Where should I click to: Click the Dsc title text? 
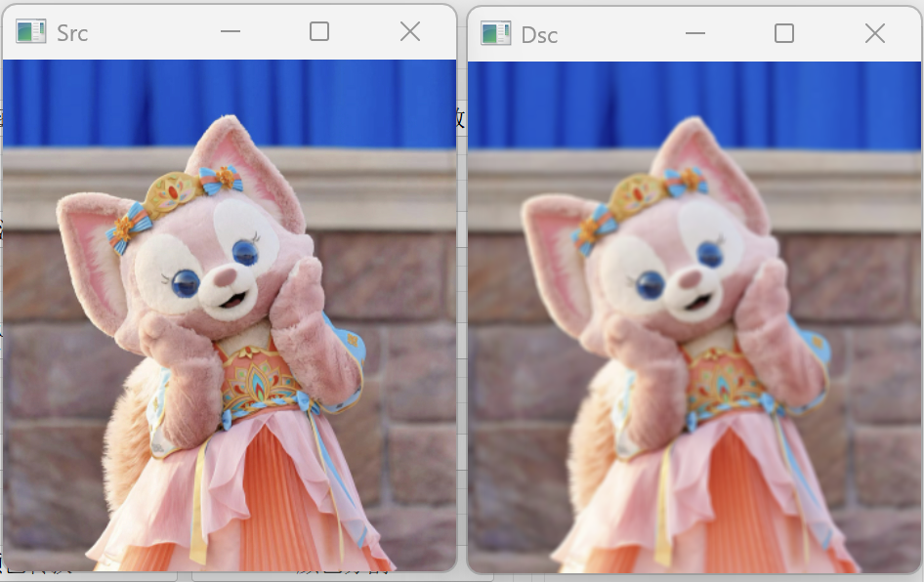point(539,35)
